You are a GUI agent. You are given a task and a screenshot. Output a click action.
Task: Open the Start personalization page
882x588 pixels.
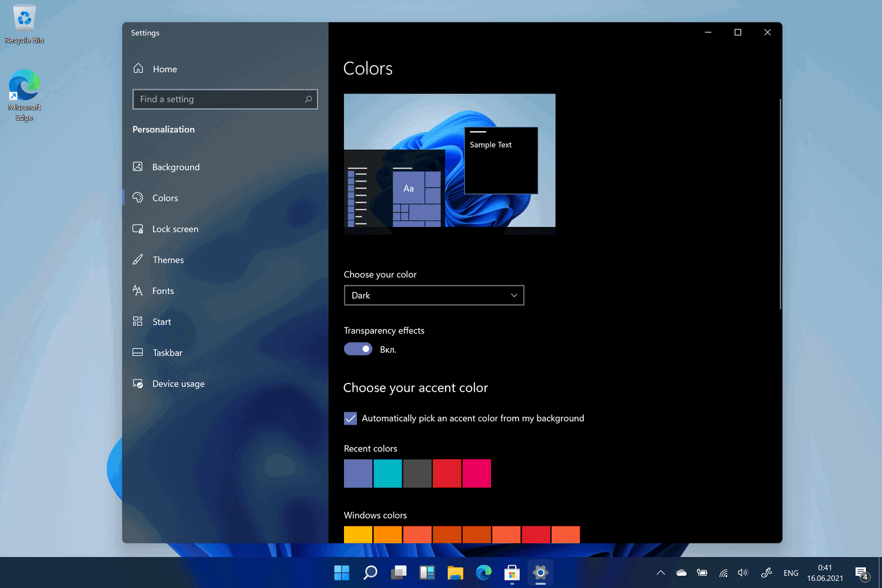click(x=162, y=322)
